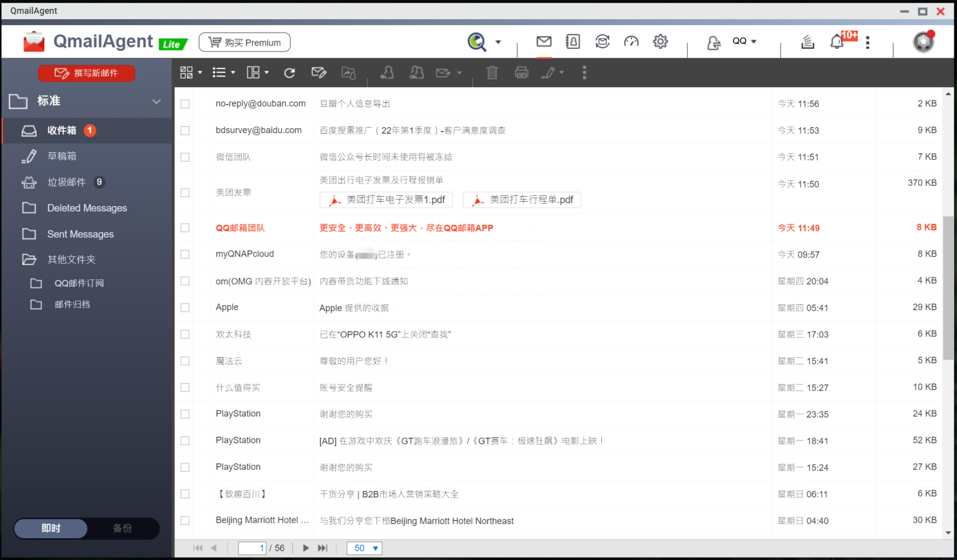The width and height of the screenshot is (957, 560).
Task: Open the settings gear icon
Action: click(x=660, y=41)
